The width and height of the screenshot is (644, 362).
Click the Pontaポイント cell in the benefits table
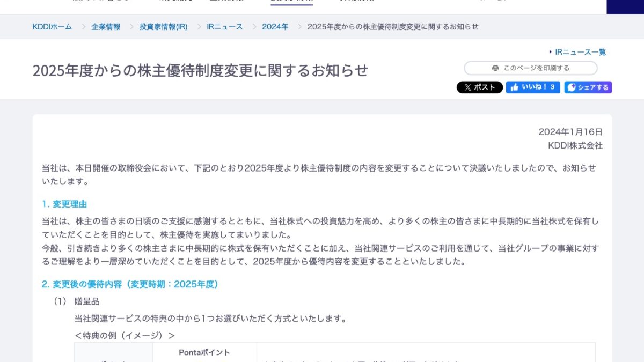pyautogui.click(x=204, y=353)
